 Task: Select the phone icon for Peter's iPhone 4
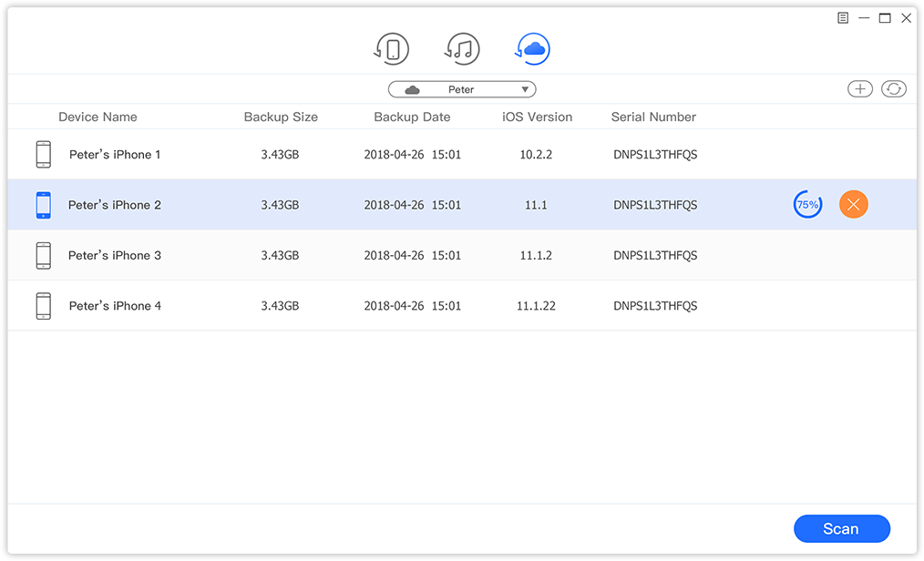click(44, 306)
